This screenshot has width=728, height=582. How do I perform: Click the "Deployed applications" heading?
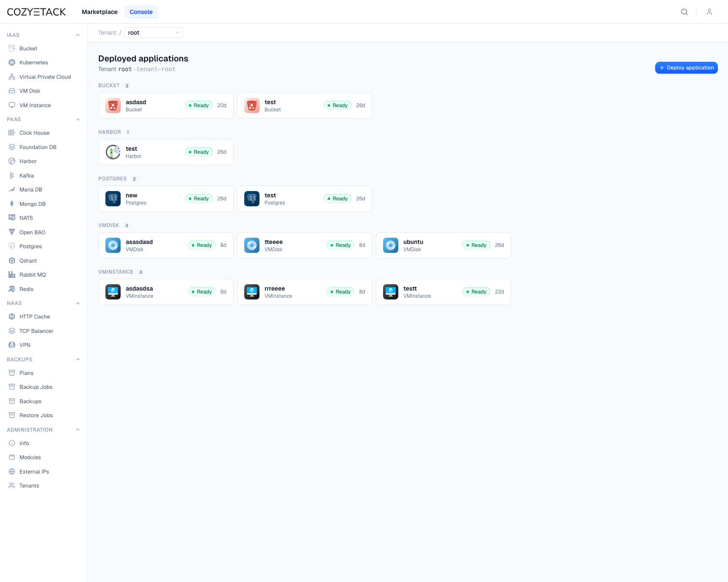143,58
